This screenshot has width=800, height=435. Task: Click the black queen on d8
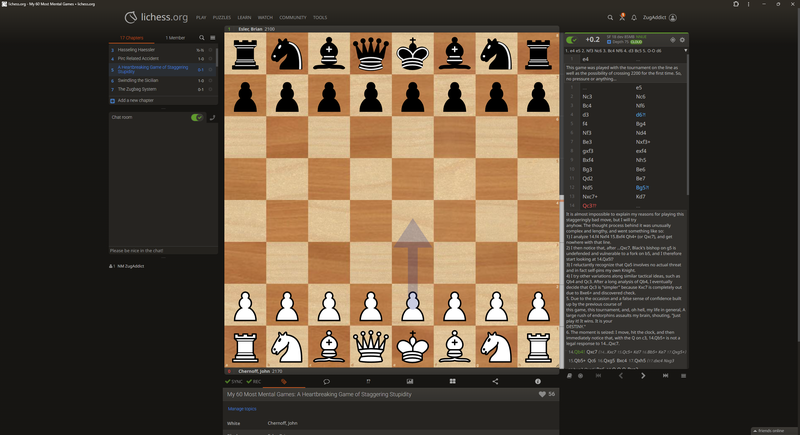tap(370, 54)
